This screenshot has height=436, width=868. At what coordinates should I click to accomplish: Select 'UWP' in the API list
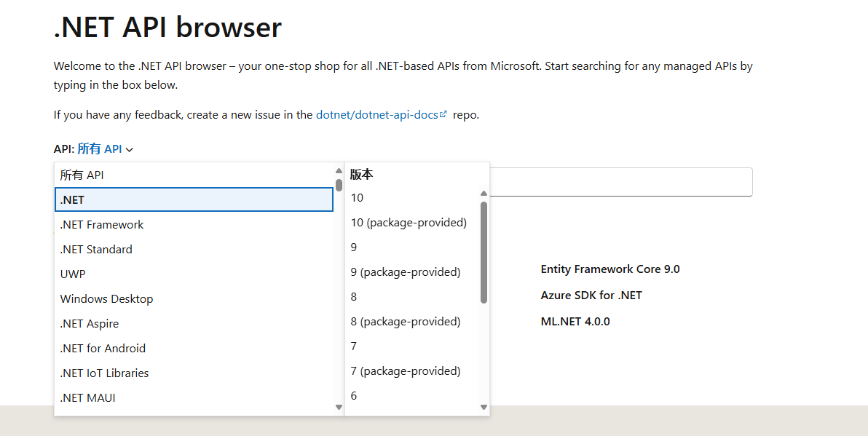[x=194, y=274]
